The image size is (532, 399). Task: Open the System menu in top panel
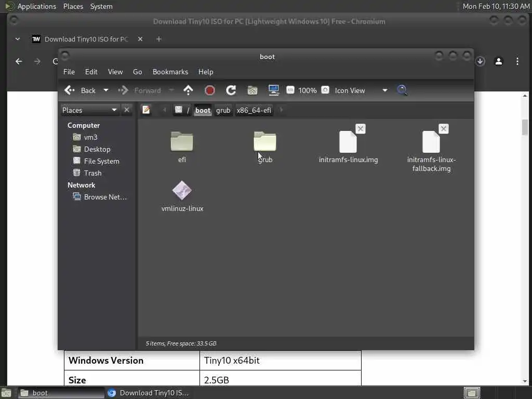click(x=101, y=6)
